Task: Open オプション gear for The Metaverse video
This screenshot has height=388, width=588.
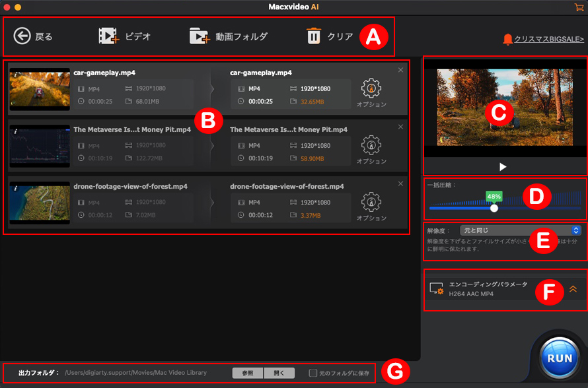Action: tap(372, 144)
